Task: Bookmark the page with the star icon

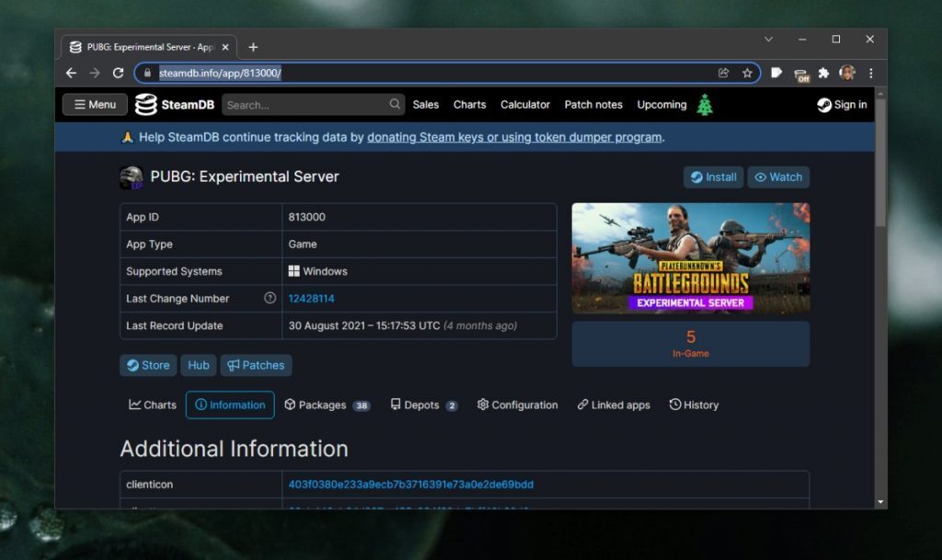Action: point(748,73)
